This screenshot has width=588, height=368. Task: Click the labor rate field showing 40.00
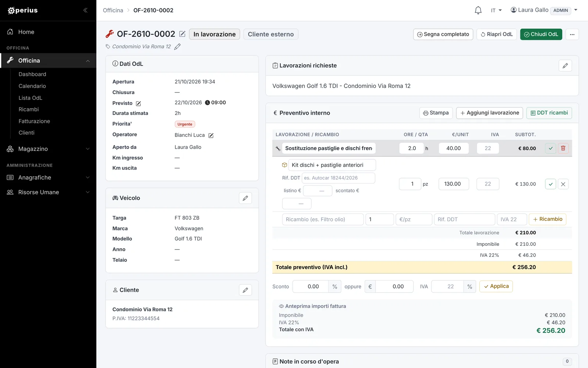[453, 148]
